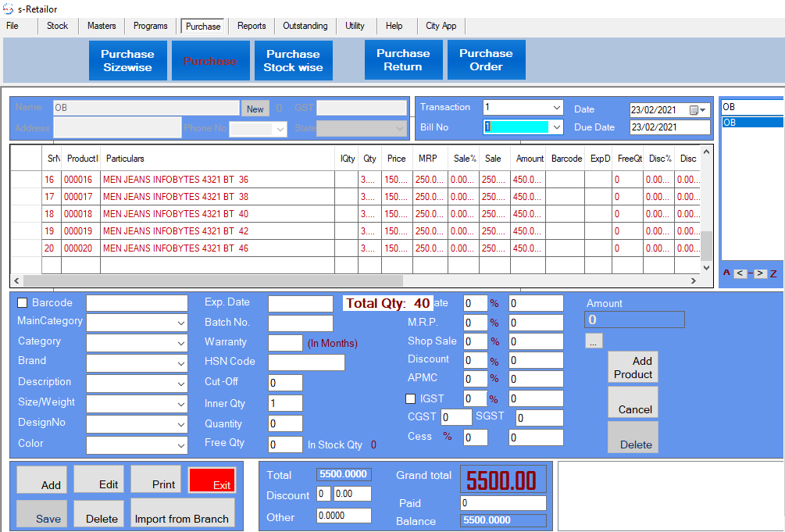The width and height of the screenshot is (785, 532).
Task: Open the Utility menu
Action: (x=355, y=26)
